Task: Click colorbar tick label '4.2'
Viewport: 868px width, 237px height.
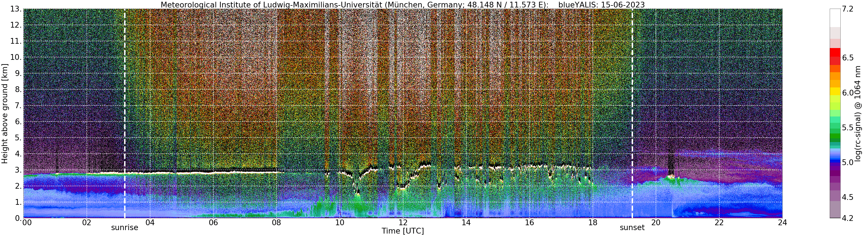Action: click(x=848, y=218)
